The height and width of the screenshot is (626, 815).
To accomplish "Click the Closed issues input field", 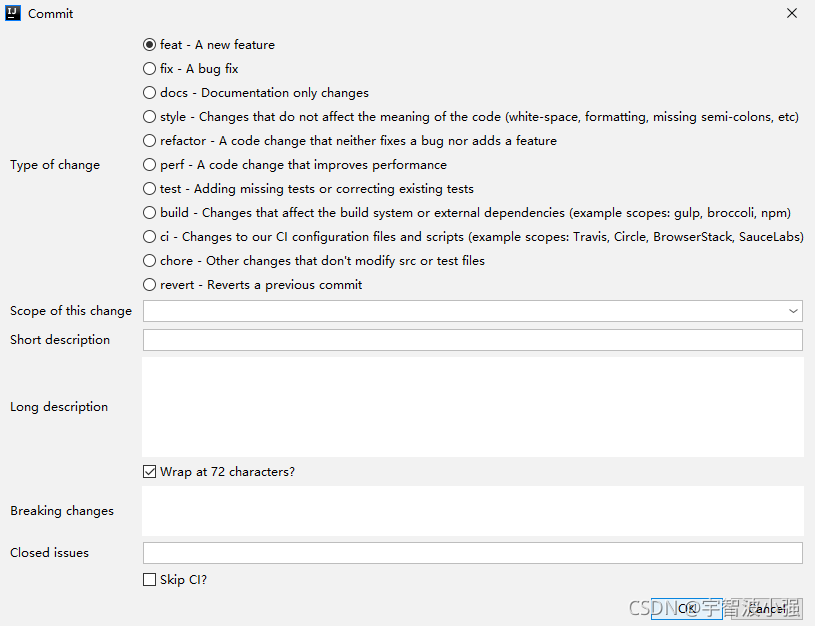I will [472, 553].
